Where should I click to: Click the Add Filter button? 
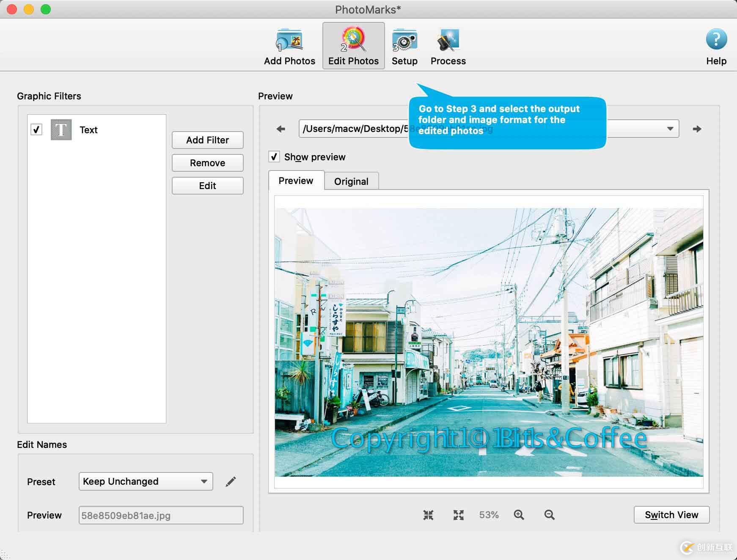[207, 140]
